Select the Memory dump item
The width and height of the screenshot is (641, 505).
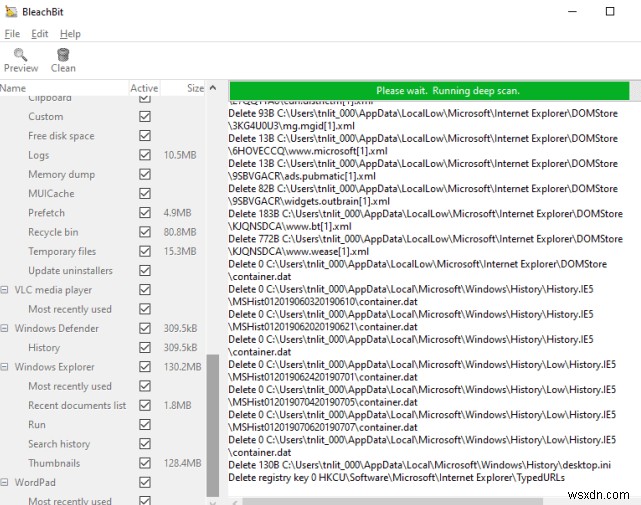61,174
